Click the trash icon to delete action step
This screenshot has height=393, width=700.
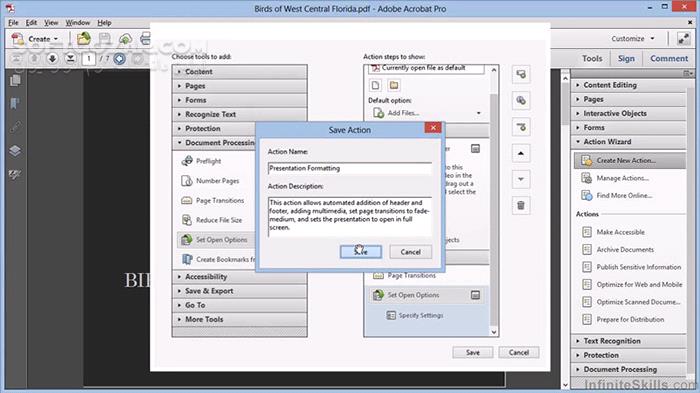521,205
